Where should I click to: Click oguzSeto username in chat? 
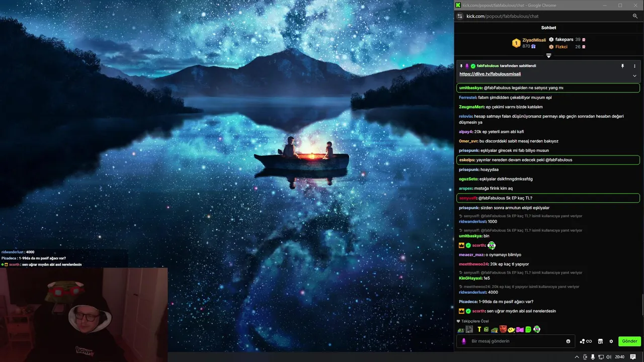pos(468,179)
